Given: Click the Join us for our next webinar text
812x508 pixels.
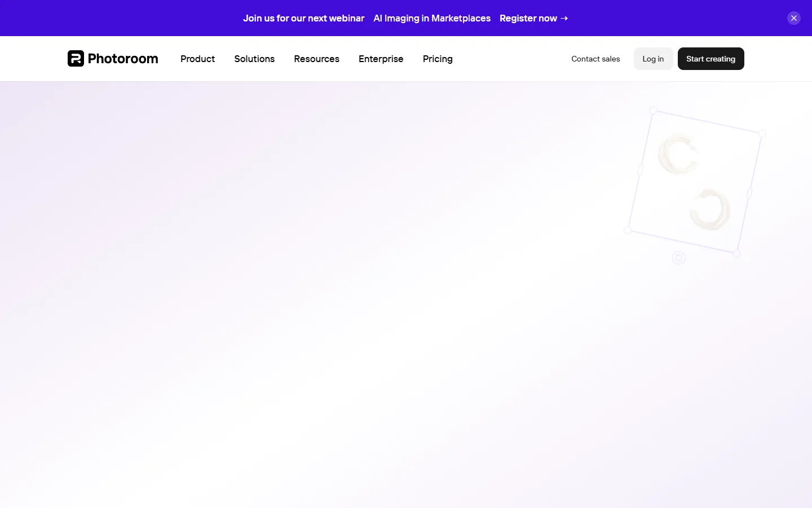Looking at the screenshot, I should 304,18.
